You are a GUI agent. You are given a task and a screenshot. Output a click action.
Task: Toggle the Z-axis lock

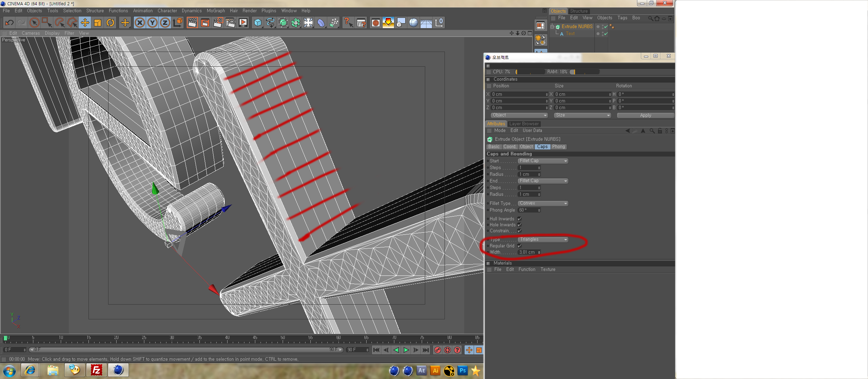coord(165,23)
